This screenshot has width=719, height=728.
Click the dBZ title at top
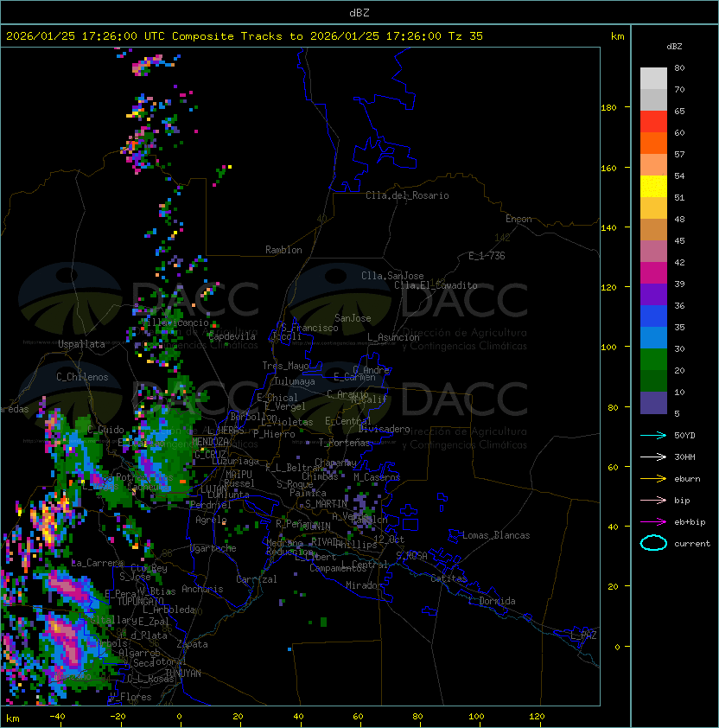coord(359,13)
